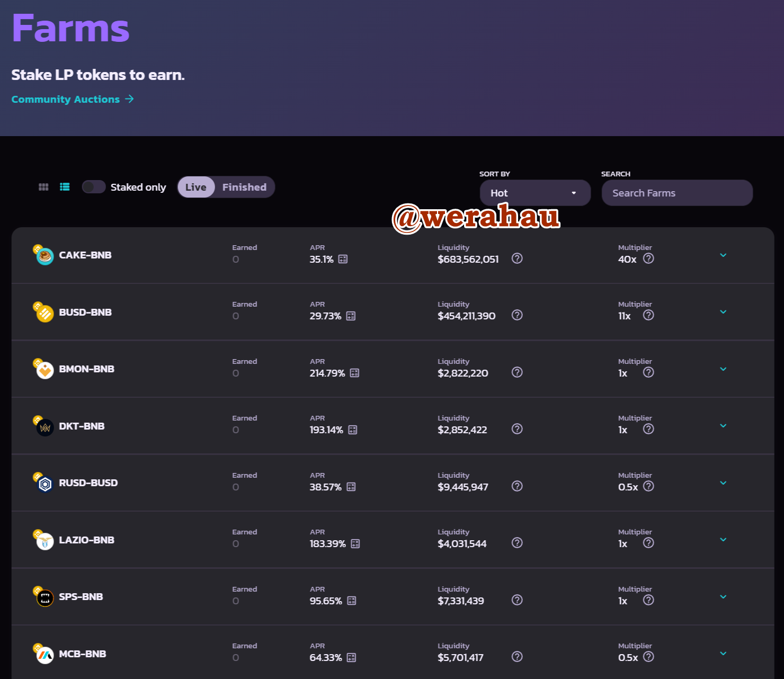Click multiplier help icon for CAKE-BNB
Screen dimensions: 784x679
point(648,258)
